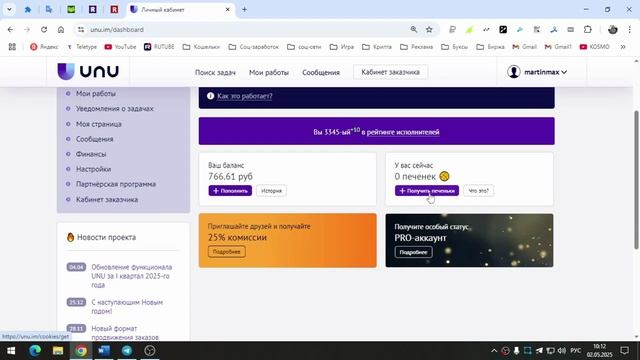Viewport: 640px width, 360px height.
Task: Open the Windows Start button
Action: click(11, 351)
